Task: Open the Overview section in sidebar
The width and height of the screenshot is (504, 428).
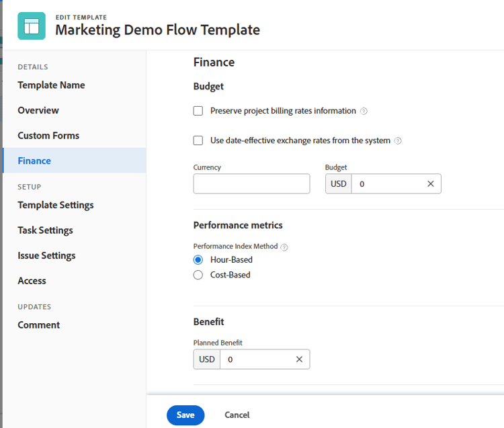Action: [38, 110]
